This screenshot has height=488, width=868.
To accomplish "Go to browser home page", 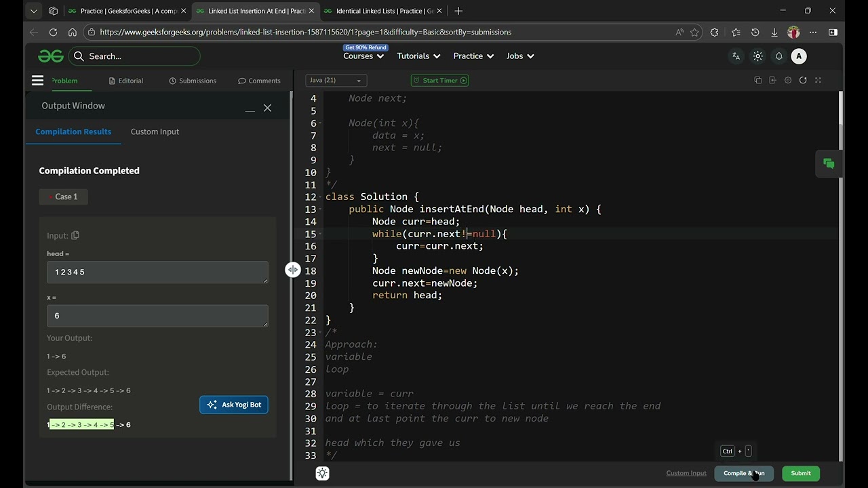I will pos(73,32).
